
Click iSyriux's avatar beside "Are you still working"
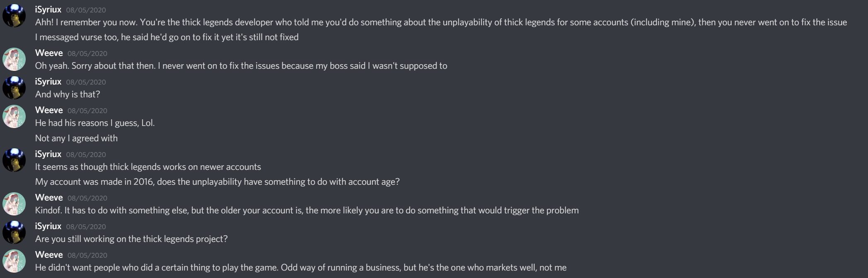[14, 232]
